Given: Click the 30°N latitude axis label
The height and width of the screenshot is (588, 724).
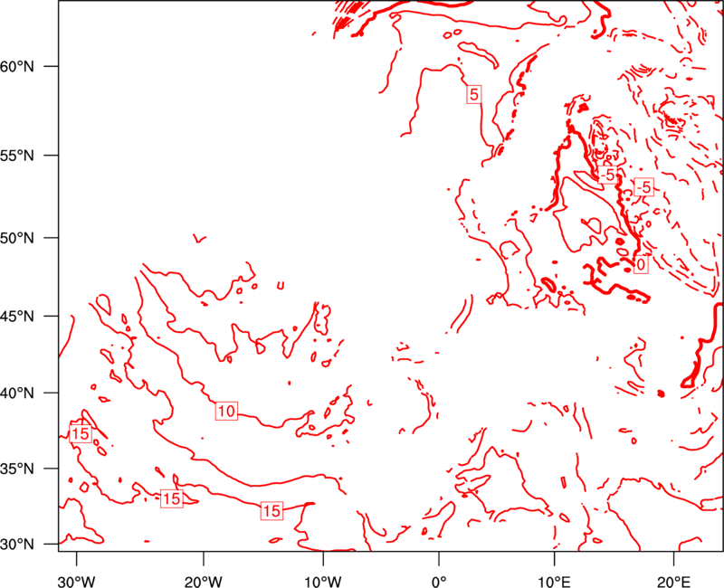Looking at the screenshot, I should pyautogui.click(x=17, y=545).
